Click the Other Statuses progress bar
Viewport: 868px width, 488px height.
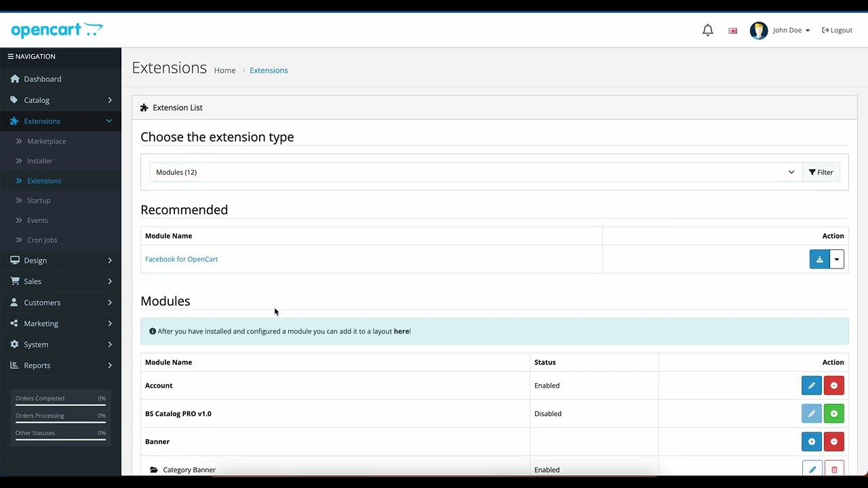[x=60, y=440]
